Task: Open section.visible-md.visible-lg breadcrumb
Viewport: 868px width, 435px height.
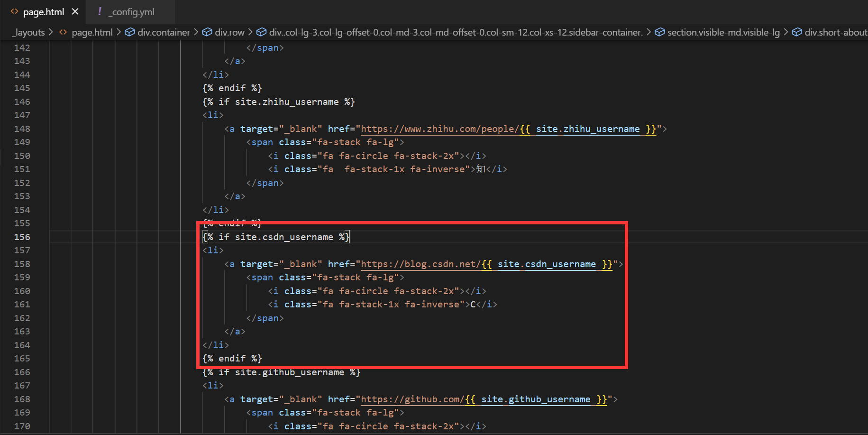Action: [723, 32]
